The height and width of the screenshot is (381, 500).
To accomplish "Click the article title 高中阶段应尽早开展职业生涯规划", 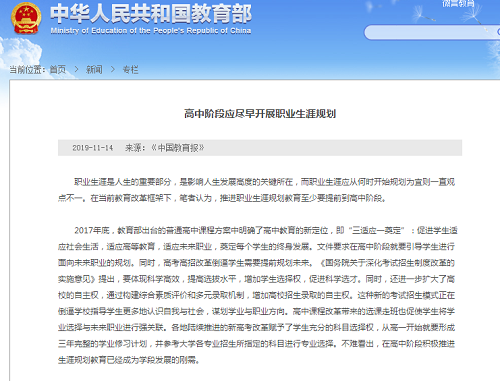I will tap(260, 114).
